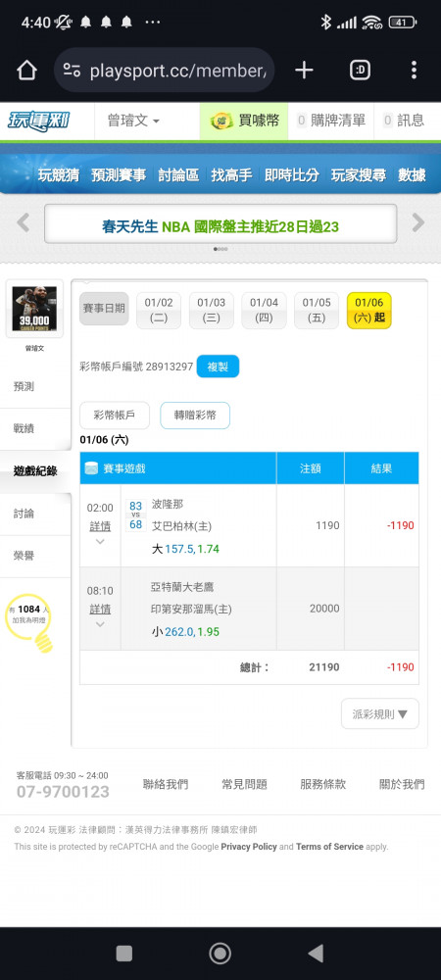Click the 轉贈彩幣 button
441x980 pixels.
[x=195, y=415]
